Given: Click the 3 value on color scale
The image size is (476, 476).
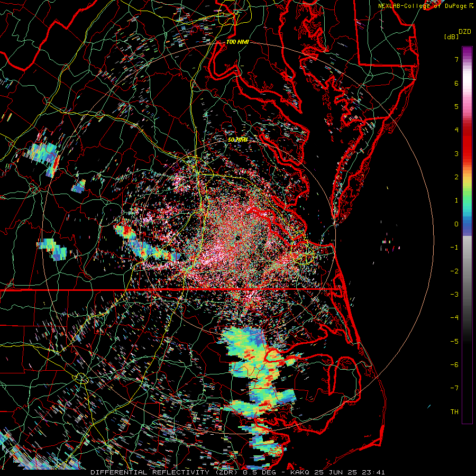Looking at the screenshot, I should pyautogui.click(x=456, y=153).
